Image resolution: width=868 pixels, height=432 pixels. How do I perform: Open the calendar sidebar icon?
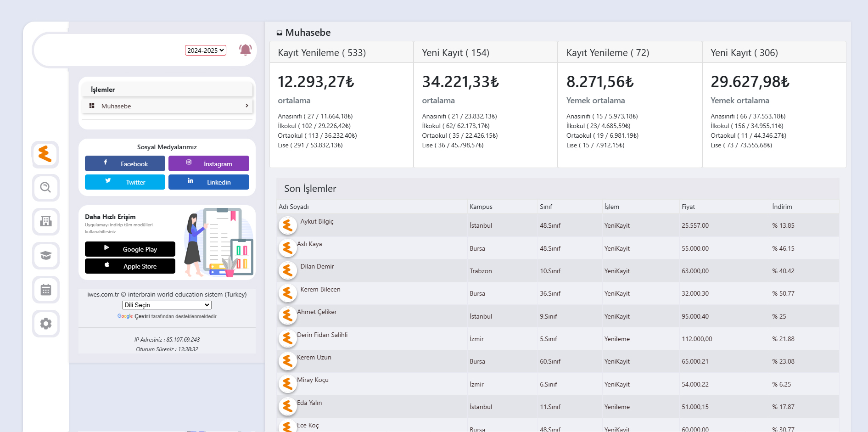coord(45,290)
